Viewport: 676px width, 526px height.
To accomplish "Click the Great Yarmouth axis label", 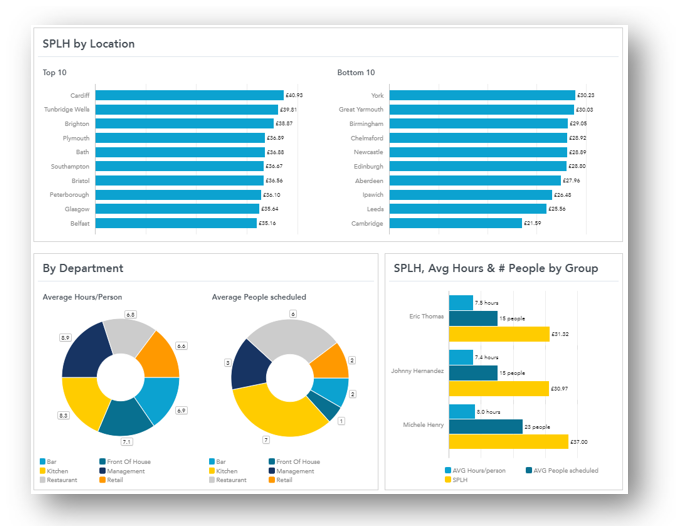I will coord(361,109).
